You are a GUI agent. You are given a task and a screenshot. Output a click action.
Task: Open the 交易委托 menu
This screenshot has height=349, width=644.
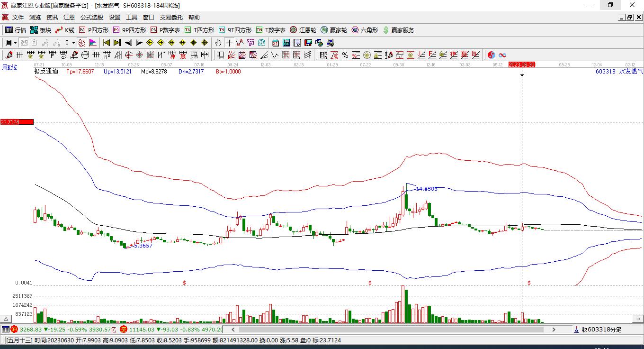pyautogui.click(x=171, y=18)
